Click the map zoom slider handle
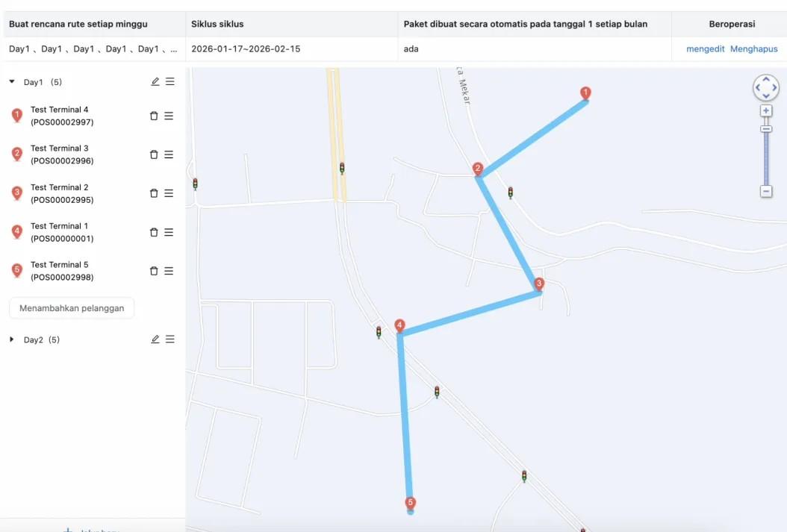This screenshot has width=787, height=532. coord(766,129)
